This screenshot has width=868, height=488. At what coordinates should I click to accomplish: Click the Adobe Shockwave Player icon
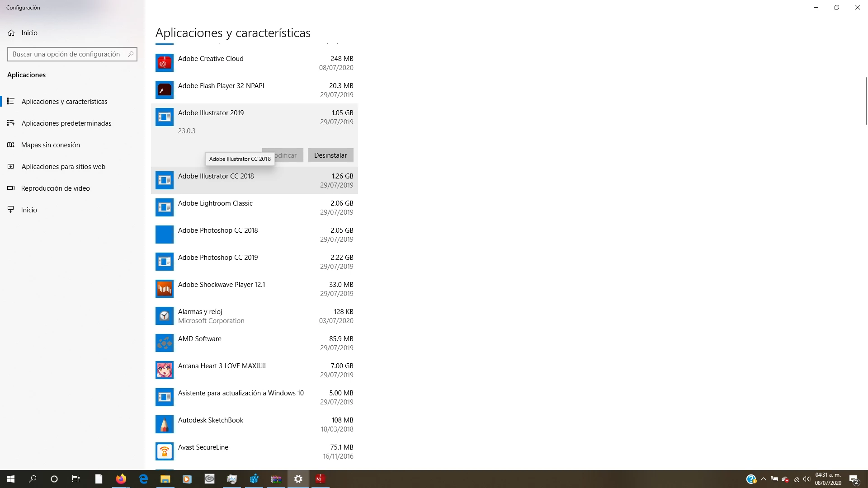tap(164, 289)
